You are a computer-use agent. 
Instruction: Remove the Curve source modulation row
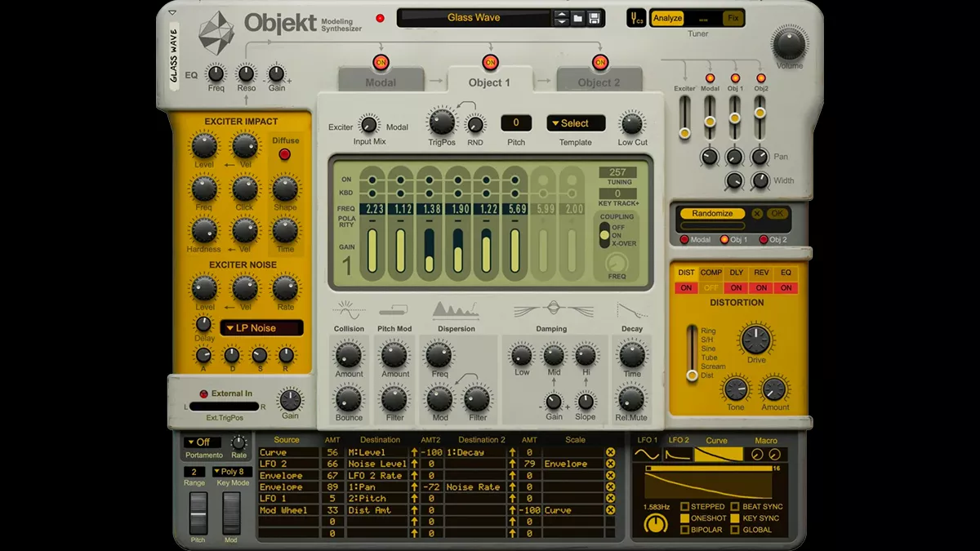click(610, 452)
